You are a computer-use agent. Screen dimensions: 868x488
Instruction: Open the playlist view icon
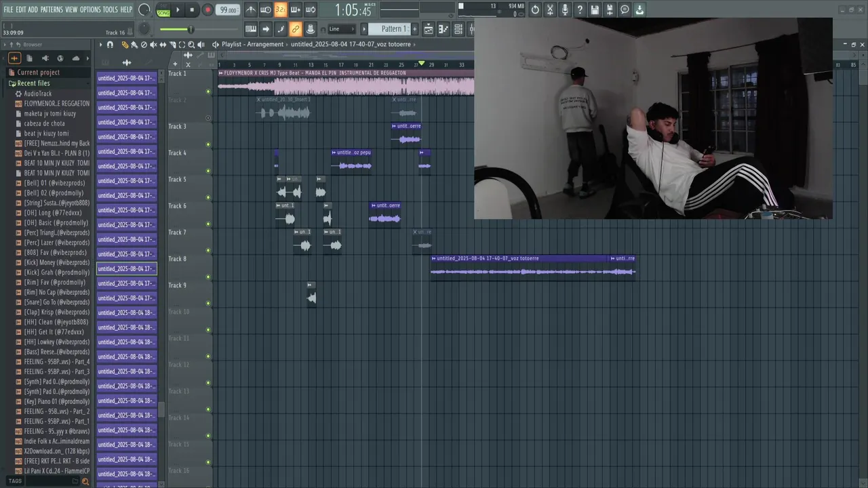tap(429, 29)
